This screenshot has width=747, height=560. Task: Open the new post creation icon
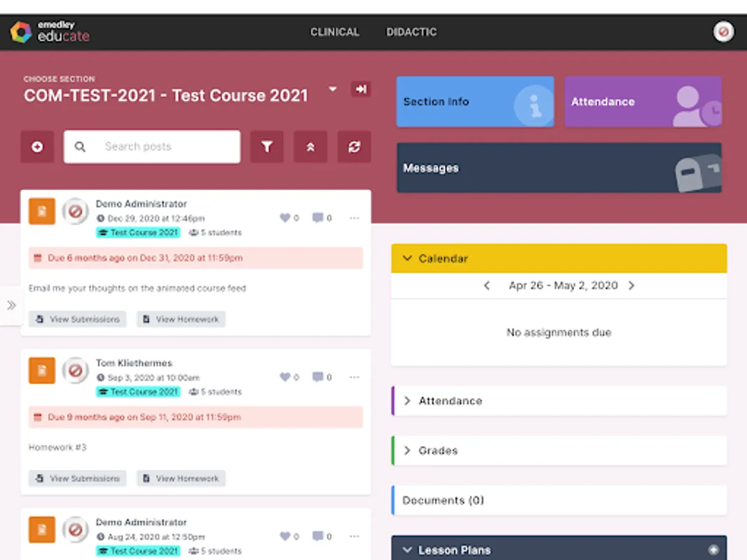[37, 147]
